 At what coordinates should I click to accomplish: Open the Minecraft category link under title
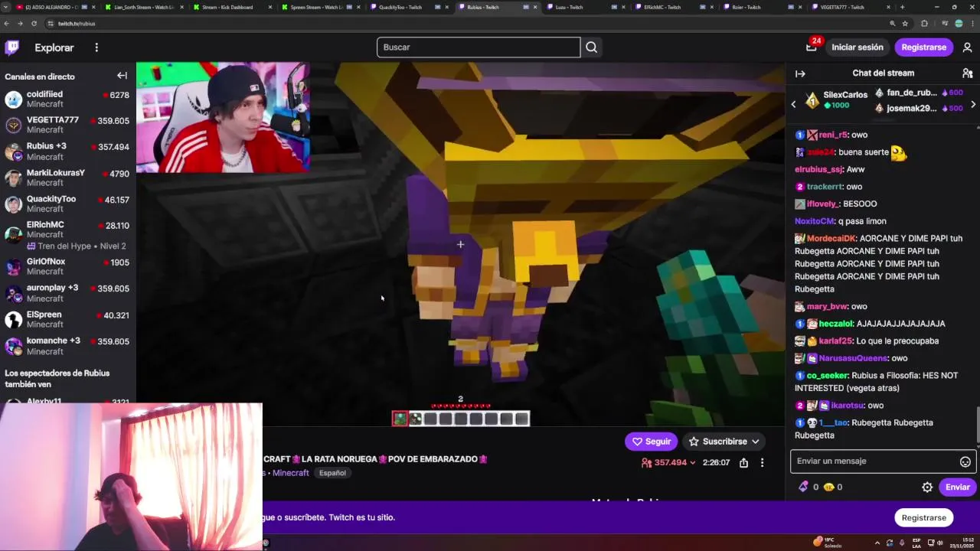point(291,473)
